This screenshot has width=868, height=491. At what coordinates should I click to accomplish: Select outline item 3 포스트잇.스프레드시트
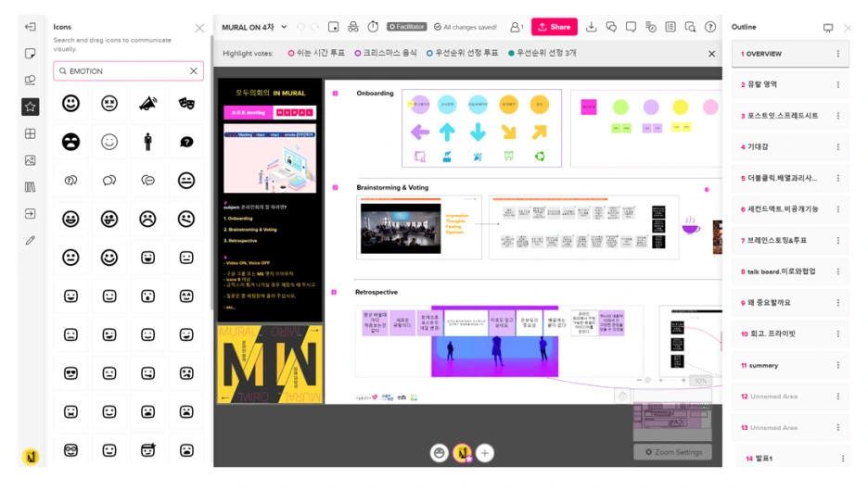point(790,116)
